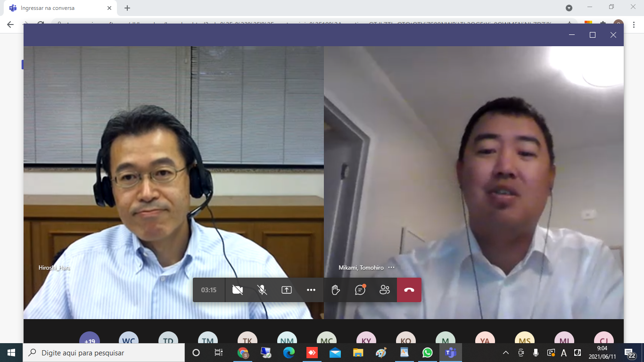Click the Windows taskbar search box

click(x=104, y=353)
